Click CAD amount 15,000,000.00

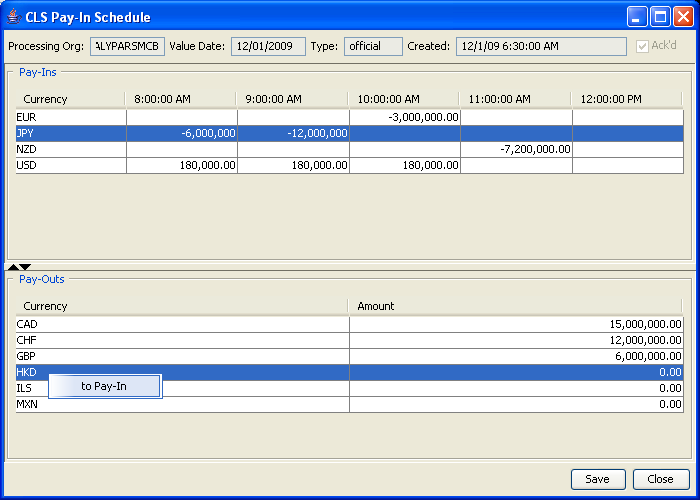click(x=646, y=325)
